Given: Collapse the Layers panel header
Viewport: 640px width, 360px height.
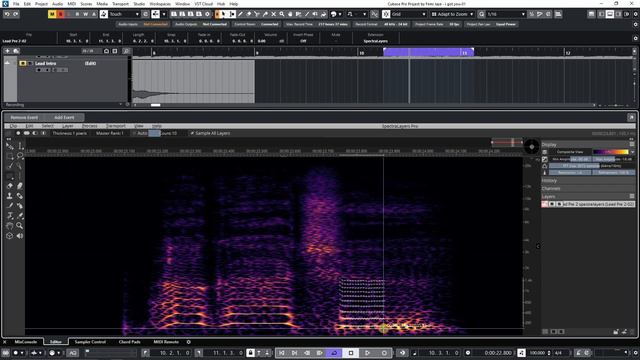Looking at the screenshot, I should (588, 197).
